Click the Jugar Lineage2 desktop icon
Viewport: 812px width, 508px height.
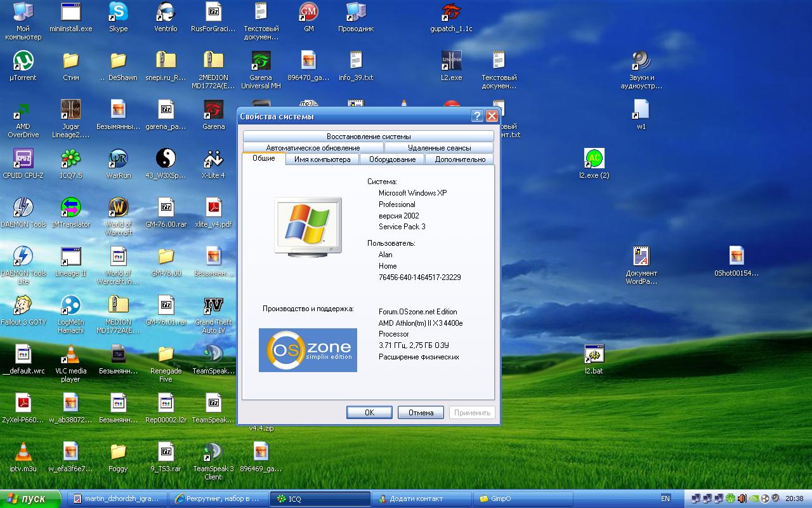click(x=70, y=119)
